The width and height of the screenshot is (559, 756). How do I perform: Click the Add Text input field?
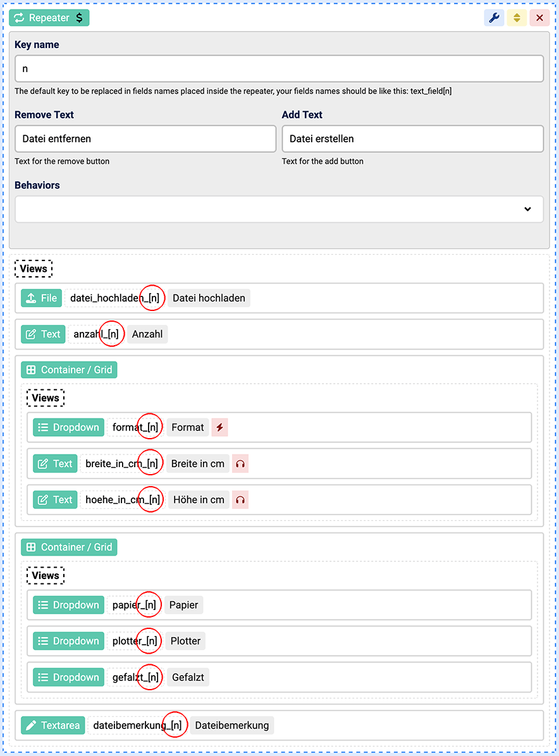pyautogui.click(x=412, y=138)
